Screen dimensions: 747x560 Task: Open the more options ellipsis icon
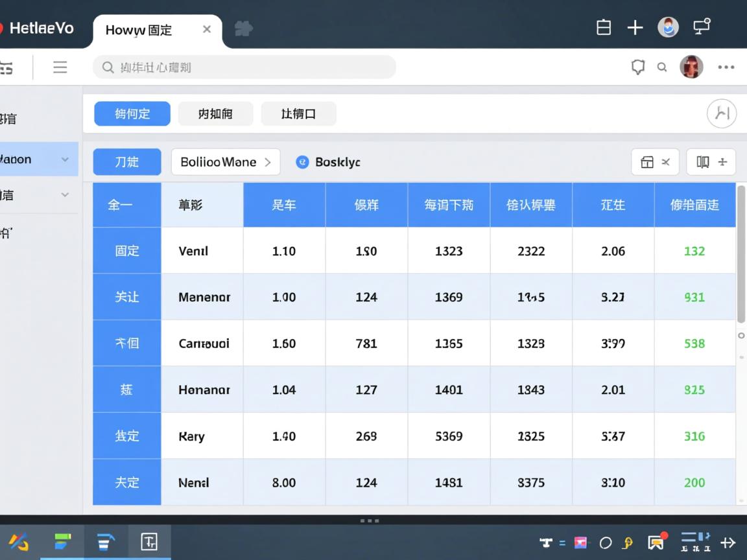point(726,67)
